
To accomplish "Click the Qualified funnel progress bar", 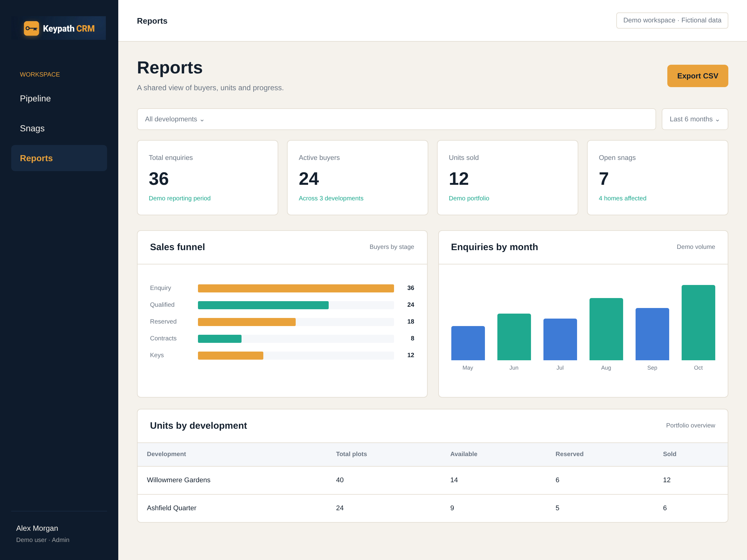I will point(295,305).
